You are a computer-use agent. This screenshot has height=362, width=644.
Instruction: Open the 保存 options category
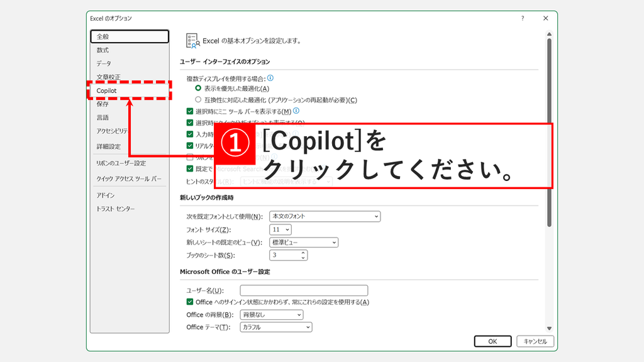(x=130, y=104)
